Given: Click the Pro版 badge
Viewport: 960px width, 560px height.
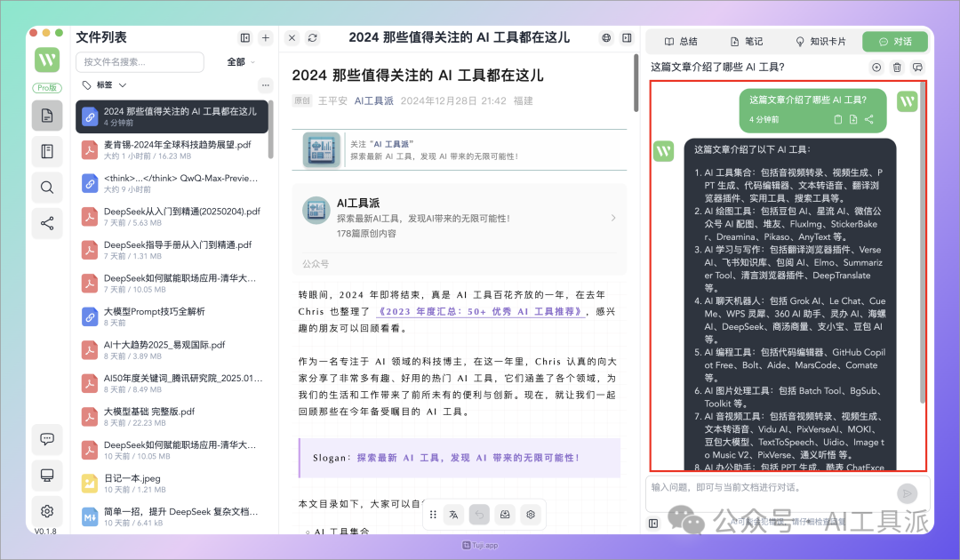Looking at the screenshot, I should [x=47, y=88].
